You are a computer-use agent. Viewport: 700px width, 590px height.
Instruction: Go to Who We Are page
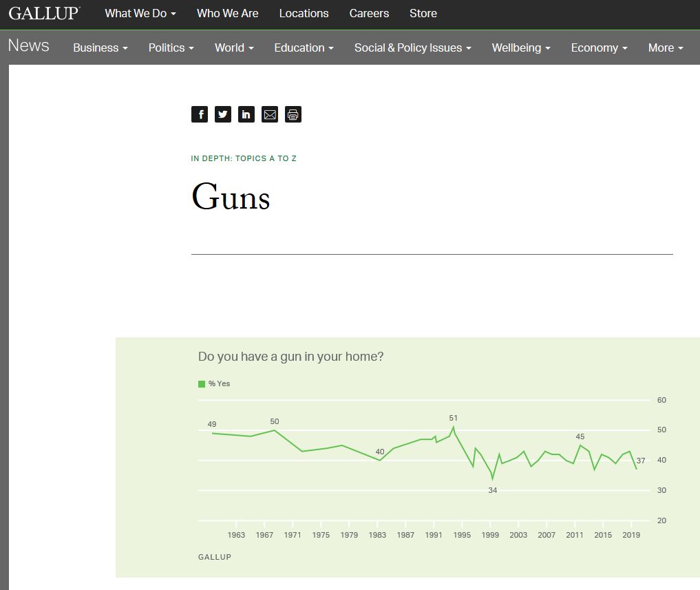227,13
